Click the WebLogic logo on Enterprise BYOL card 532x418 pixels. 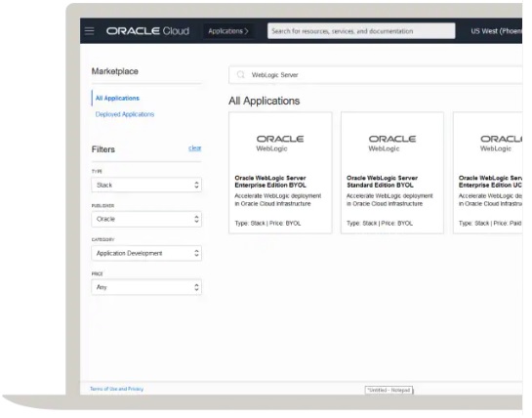280,144
